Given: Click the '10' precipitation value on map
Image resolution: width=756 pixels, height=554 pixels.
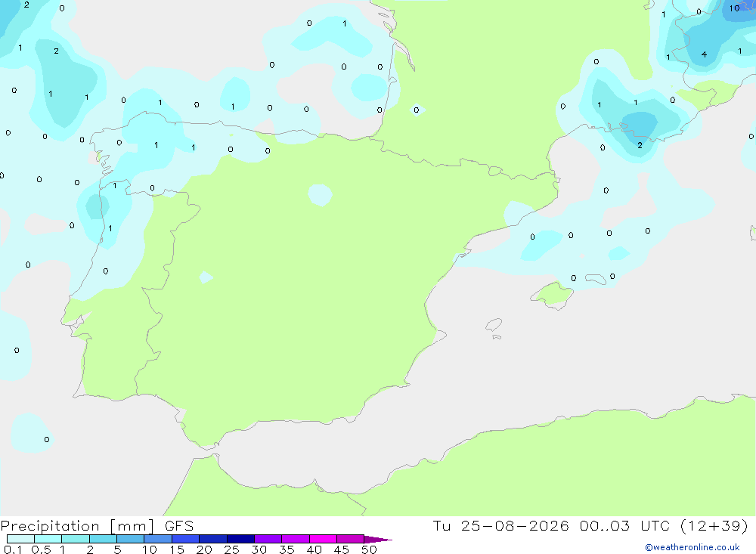Looking at the screenshot, I should (x=734, y=8).
